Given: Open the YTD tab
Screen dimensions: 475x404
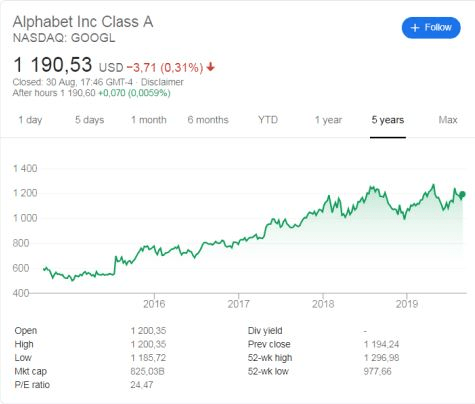Looking at the screenshot, I should (x=268, y=120).
